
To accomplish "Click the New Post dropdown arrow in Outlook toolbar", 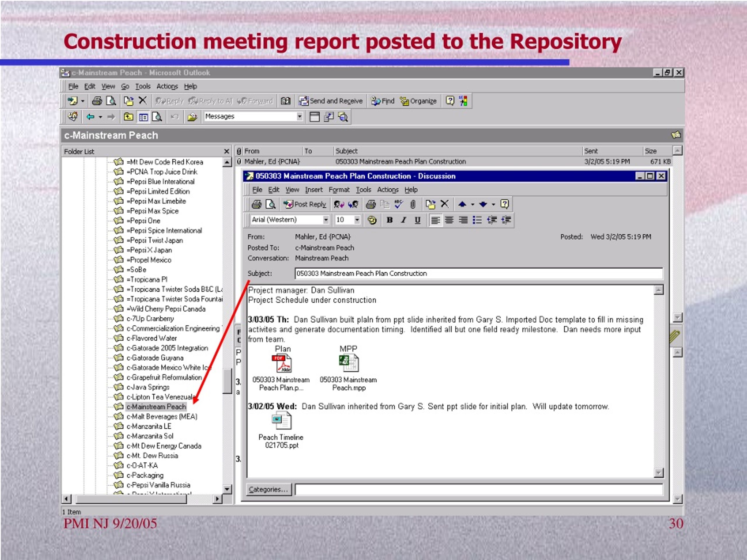I will click(83, 101).
